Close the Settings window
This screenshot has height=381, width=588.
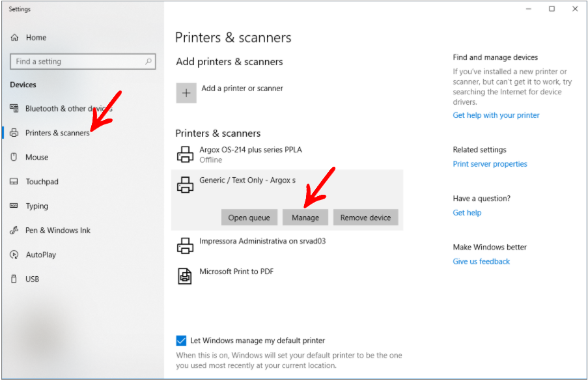coord(575,8)
